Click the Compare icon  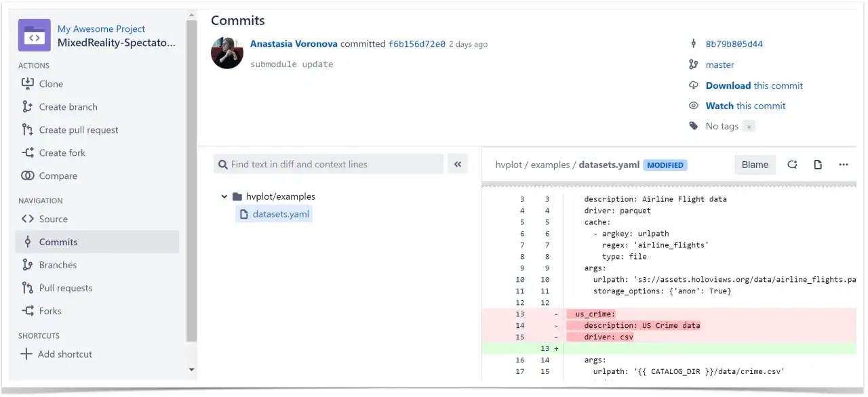click(27, 175)
